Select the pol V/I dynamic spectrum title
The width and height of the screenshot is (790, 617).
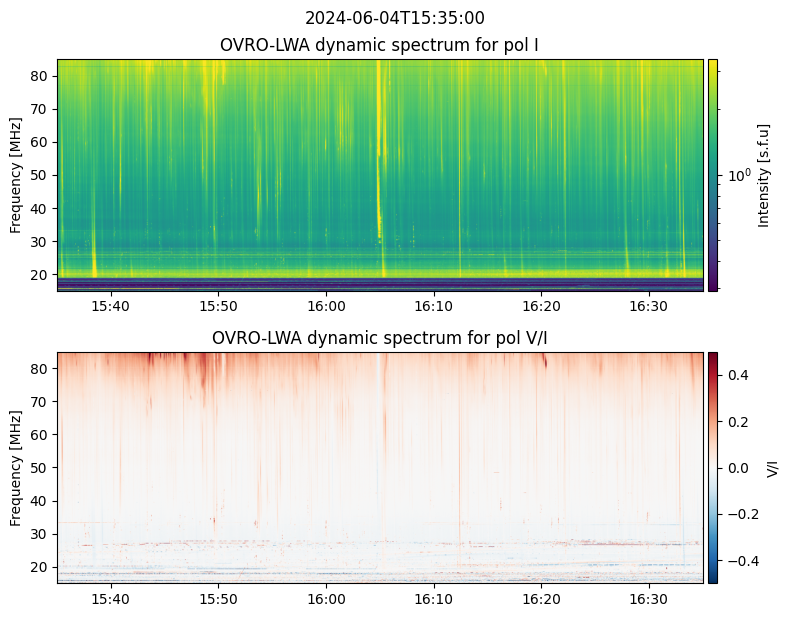381,338
